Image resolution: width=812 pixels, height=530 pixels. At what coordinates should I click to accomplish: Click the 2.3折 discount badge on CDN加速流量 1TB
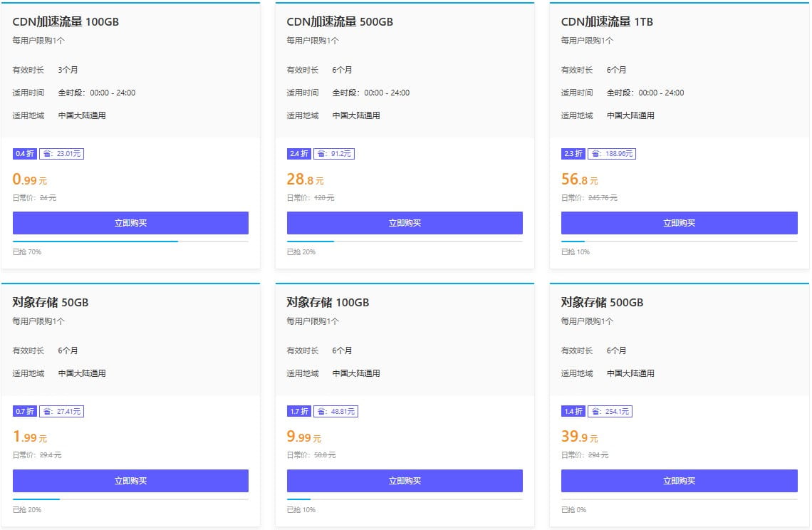click(573, 153)
